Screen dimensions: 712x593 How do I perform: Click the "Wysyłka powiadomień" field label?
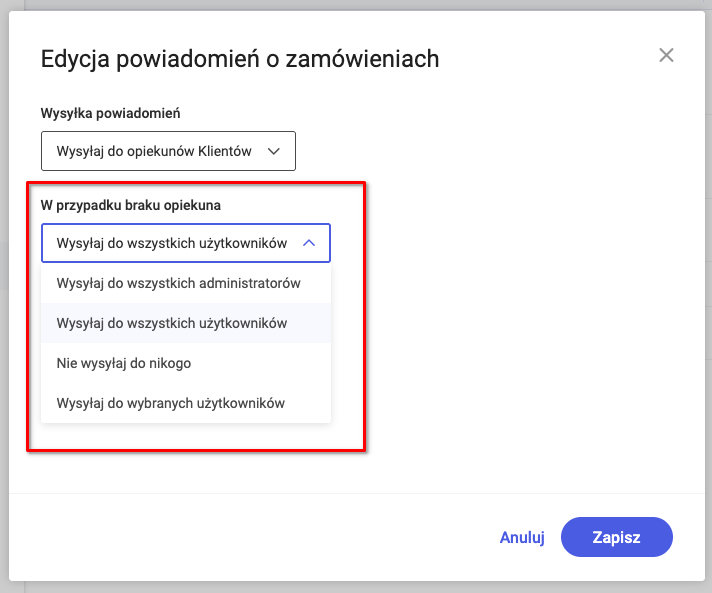click(110, 113)
